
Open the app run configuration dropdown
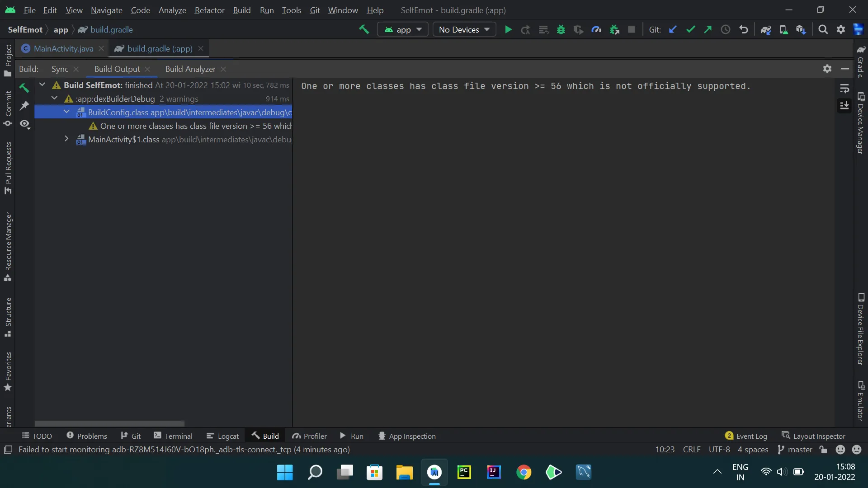click(403, 30)
